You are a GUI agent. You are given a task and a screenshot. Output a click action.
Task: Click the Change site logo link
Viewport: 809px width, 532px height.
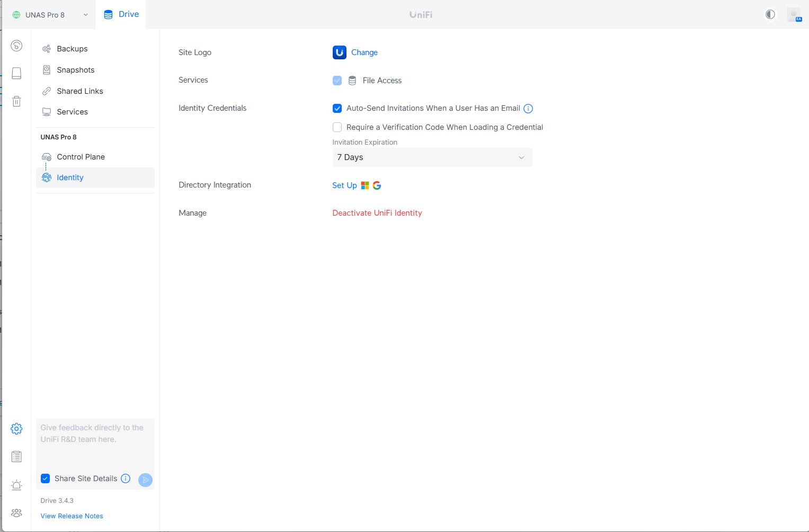pos(364,52)
